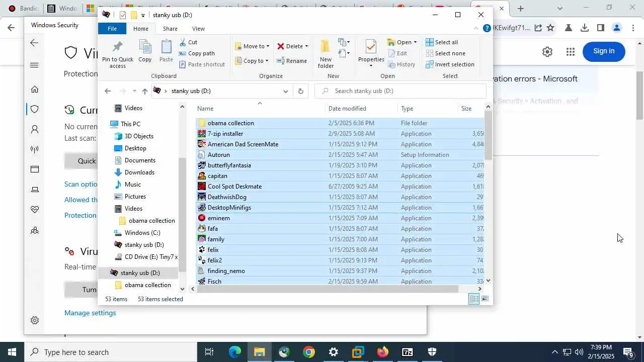Click the Paste ribbon button
Viewport: 644px width, 362px height.
click(166, 51)
